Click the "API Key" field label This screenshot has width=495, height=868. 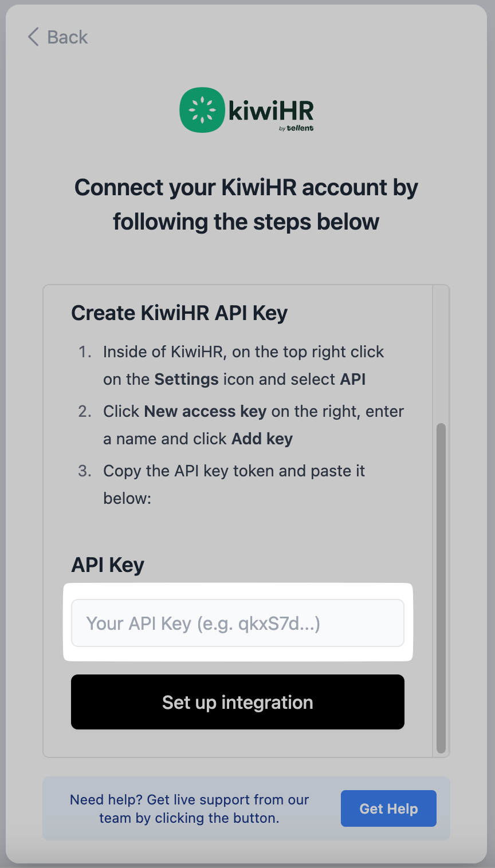[108, 565]
